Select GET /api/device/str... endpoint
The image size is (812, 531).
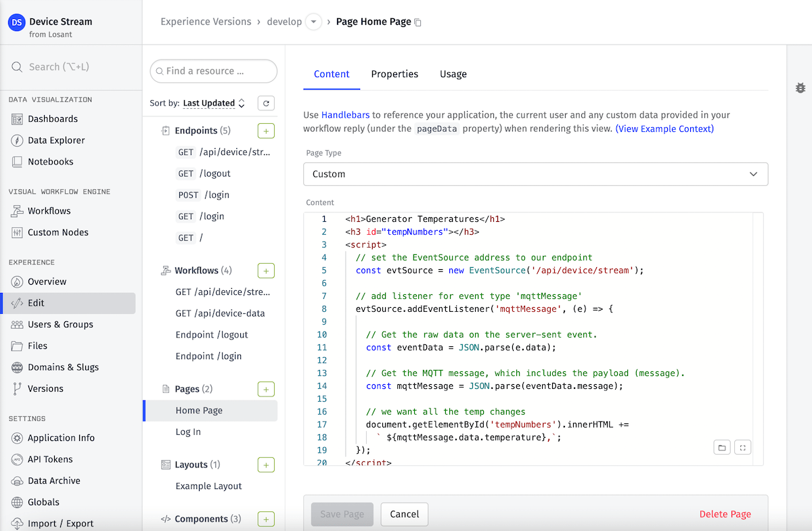223,152
